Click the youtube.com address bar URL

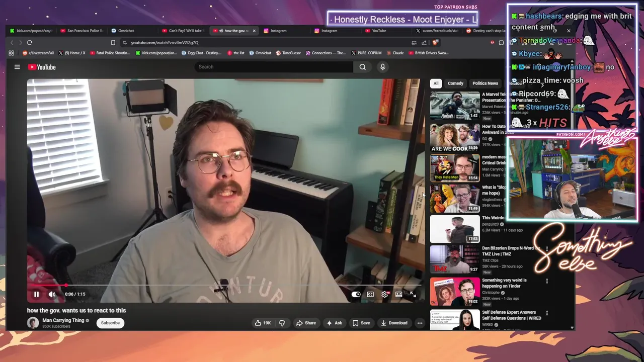pyautogui.click(x=165, y=43)
